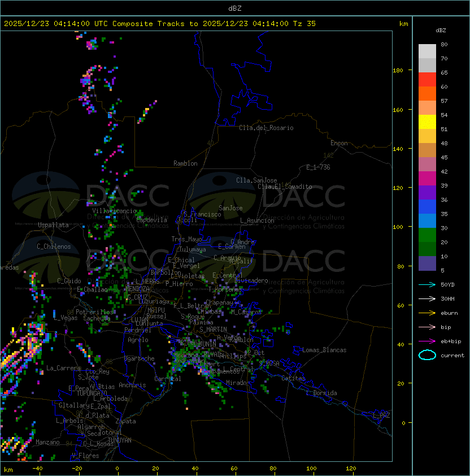This screenshot has height=476, width=470.
Task: Select the slate purple 10-5 dBZ band
Action: coord(427,263)
